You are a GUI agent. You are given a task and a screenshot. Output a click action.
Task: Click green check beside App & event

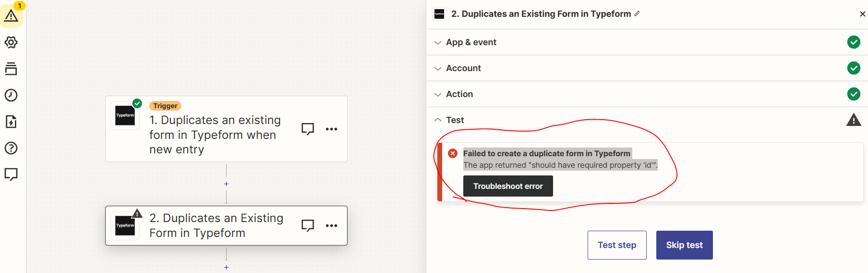tap(854, 42)
